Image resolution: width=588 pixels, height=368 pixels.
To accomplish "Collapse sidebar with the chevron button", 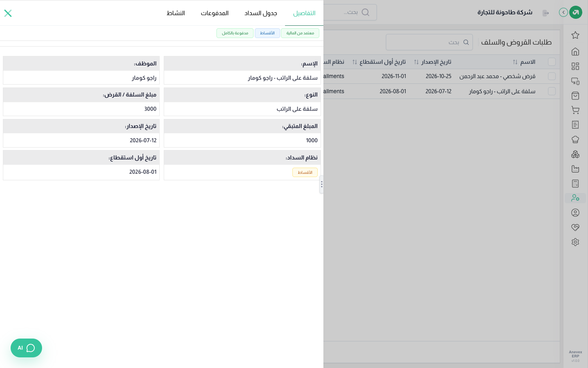I will (x=563, y=12).
